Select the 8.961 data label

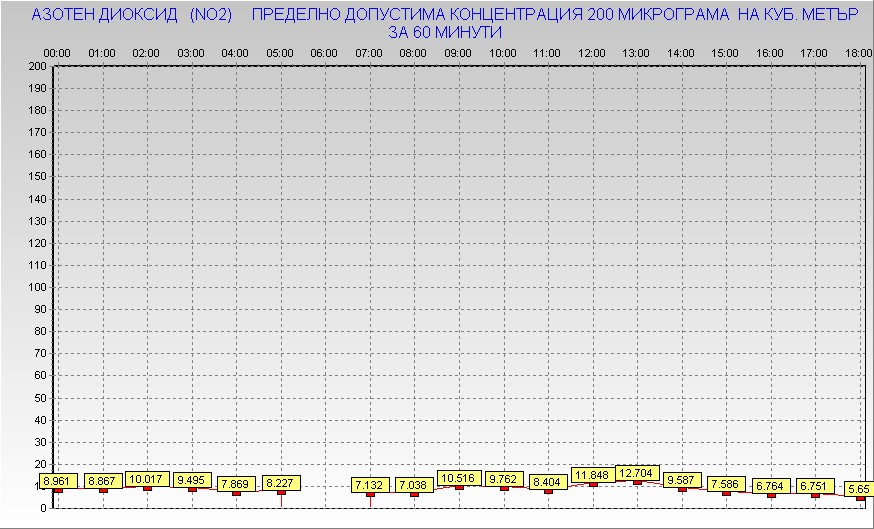click(59, 481)
